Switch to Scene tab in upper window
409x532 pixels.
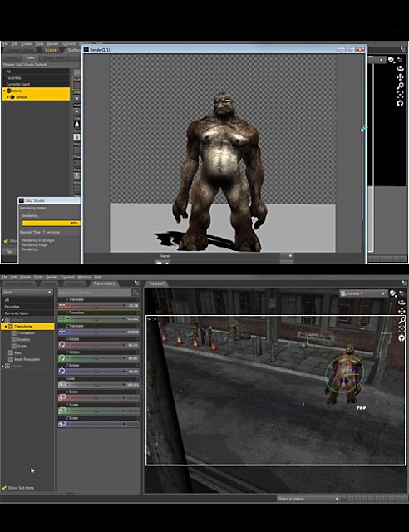tap(51, 50)
